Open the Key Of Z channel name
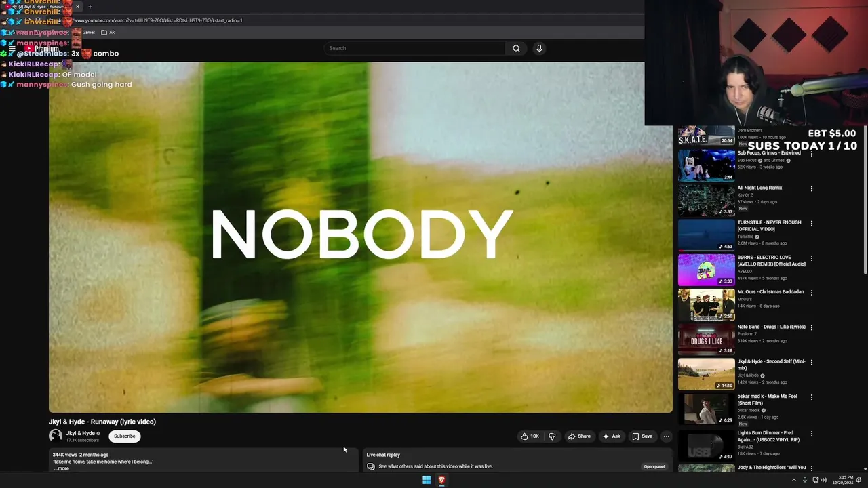Screen dimensions: 868x488 pos(745,195)
